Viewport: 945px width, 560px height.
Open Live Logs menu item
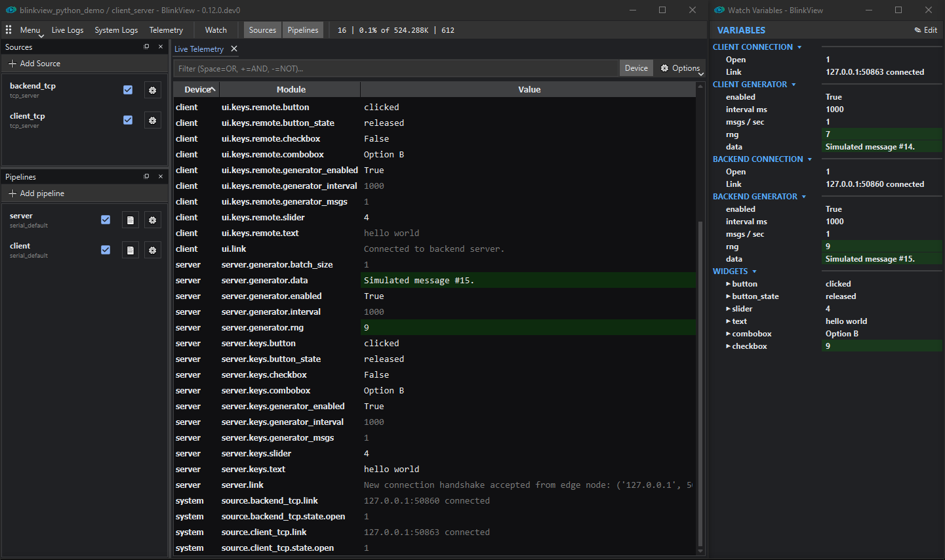(68, 30)
